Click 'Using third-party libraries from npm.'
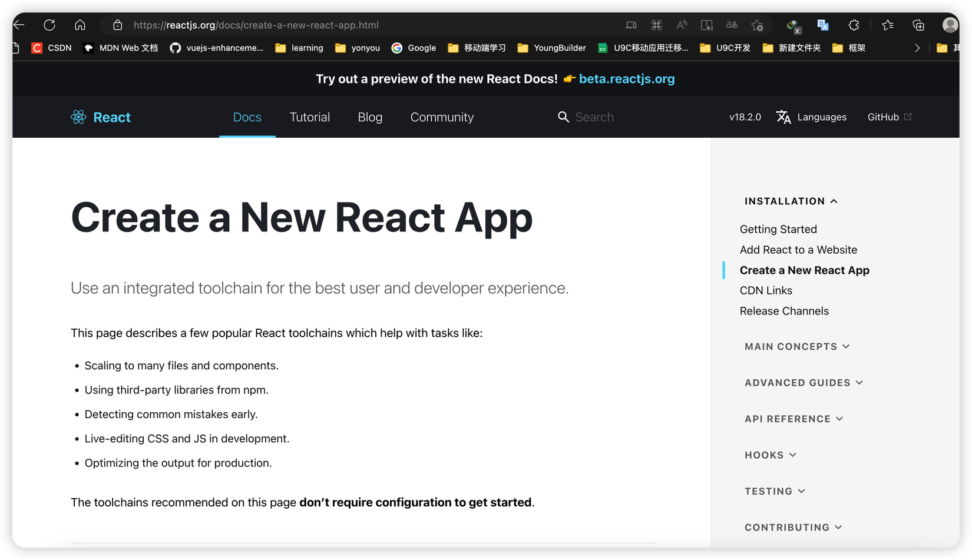The width and height of the screenshot is (972, 560). click(x=177, y=390)
